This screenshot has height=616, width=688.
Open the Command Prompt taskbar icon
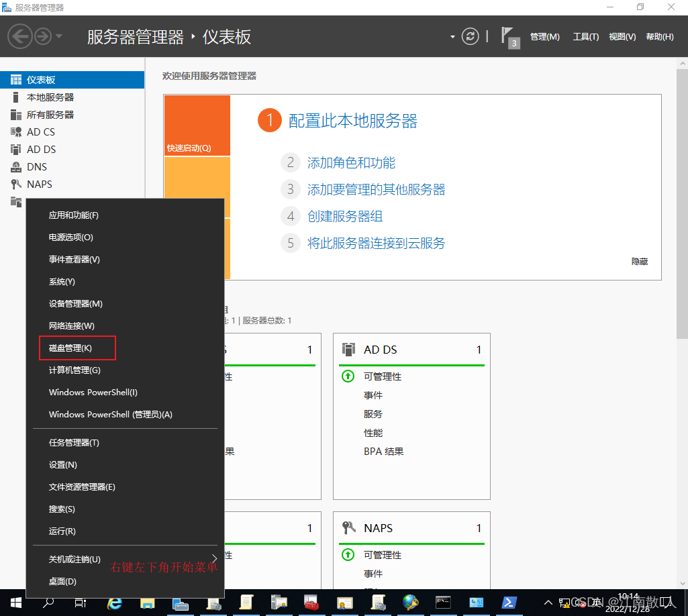point(442,602)
